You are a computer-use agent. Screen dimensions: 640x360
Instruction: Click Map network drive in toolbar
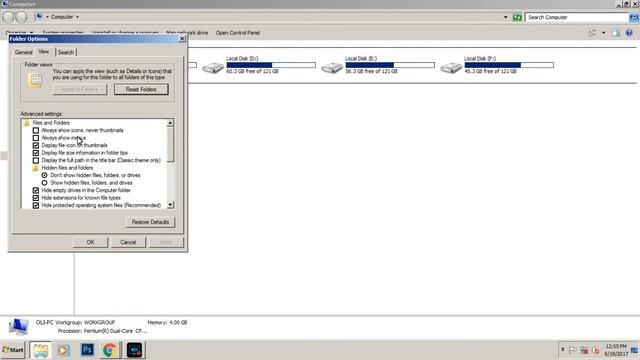(187, 33)
